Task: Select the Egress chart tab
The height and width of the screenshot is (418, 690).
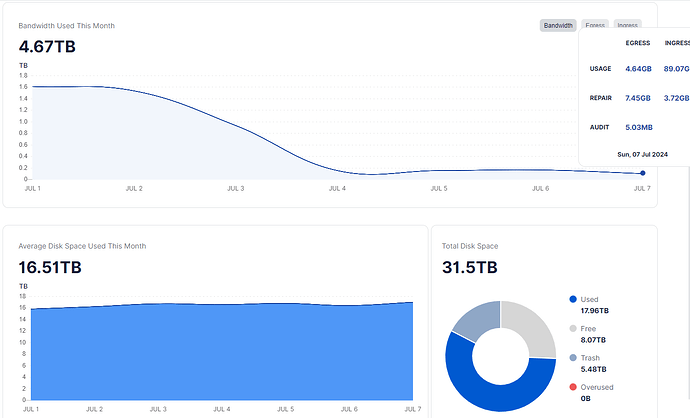Action: [x=595, y=25]
